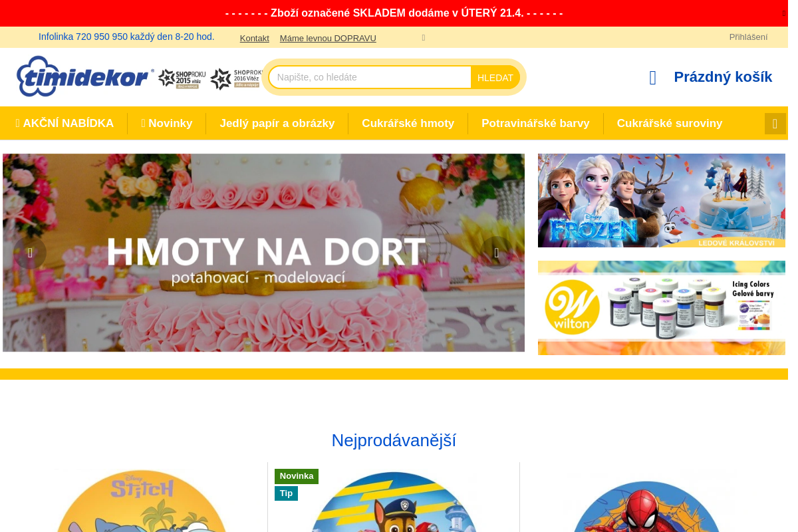Open Máme levnou DOPRAVU link

point(328,38)
